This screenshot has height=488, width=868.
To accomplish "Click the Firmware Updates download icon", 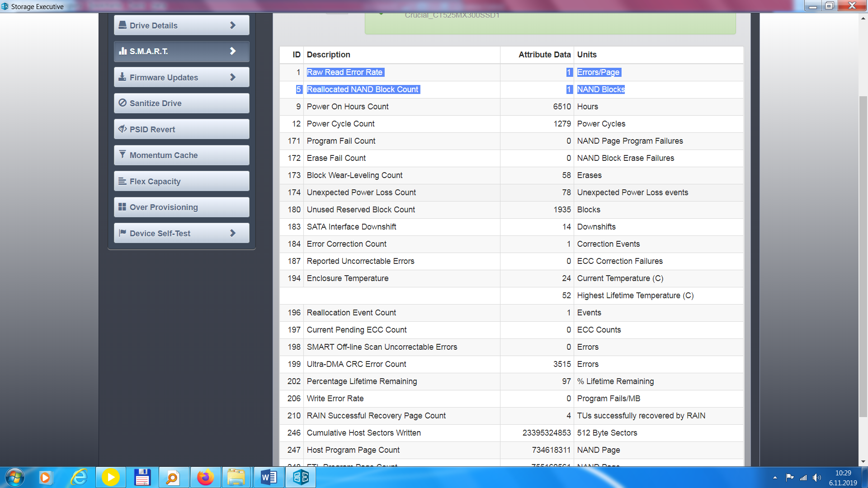I will [122, 77].
